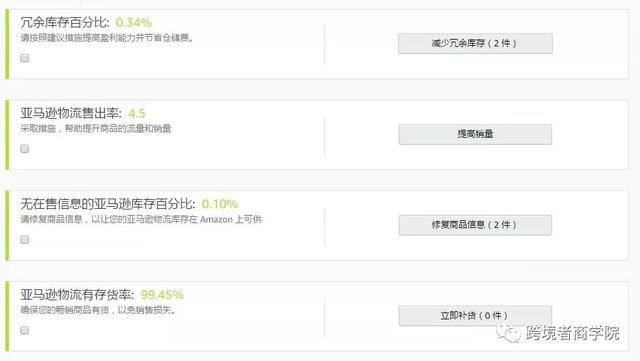
Task: Click the 跨境者商学院 watermark text
Action: click(x=572, y=333)
